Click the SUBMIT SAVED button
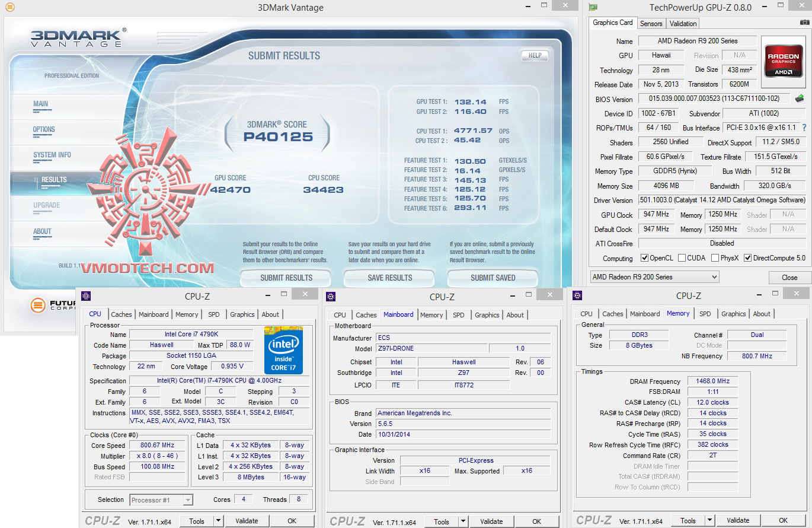 click(x=493, y=278)
